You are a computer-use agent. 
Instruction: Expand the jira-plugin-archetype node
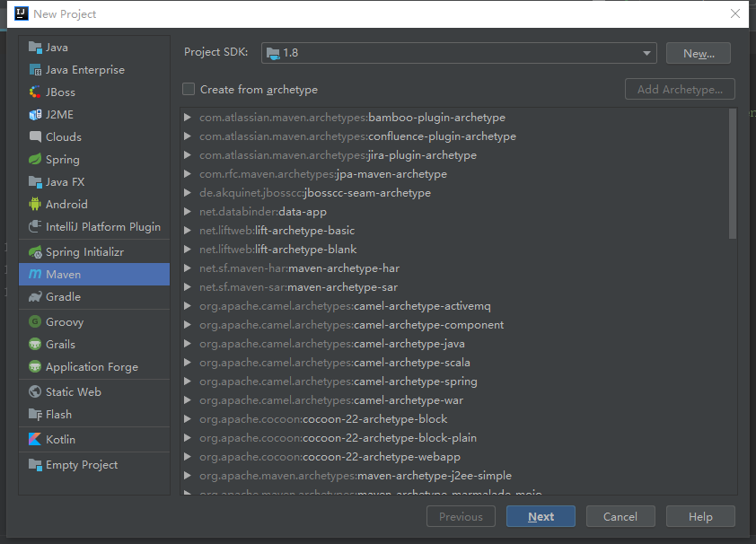(x=188, y=155)
